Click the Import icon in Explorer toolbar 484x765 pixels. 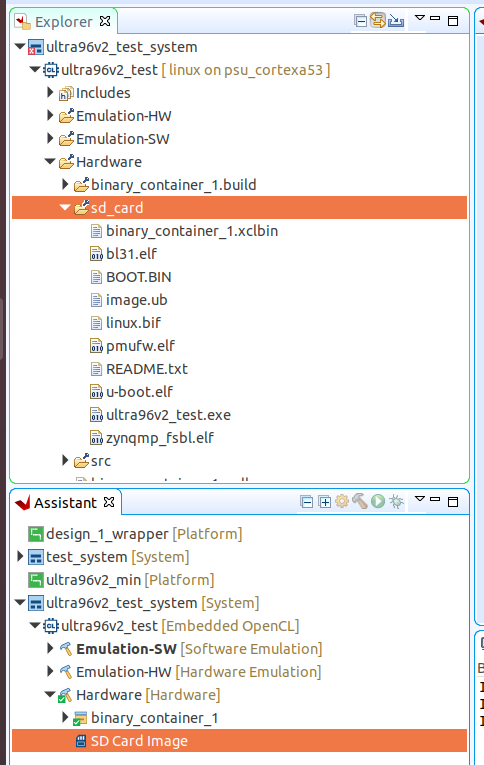coord(396,21)
